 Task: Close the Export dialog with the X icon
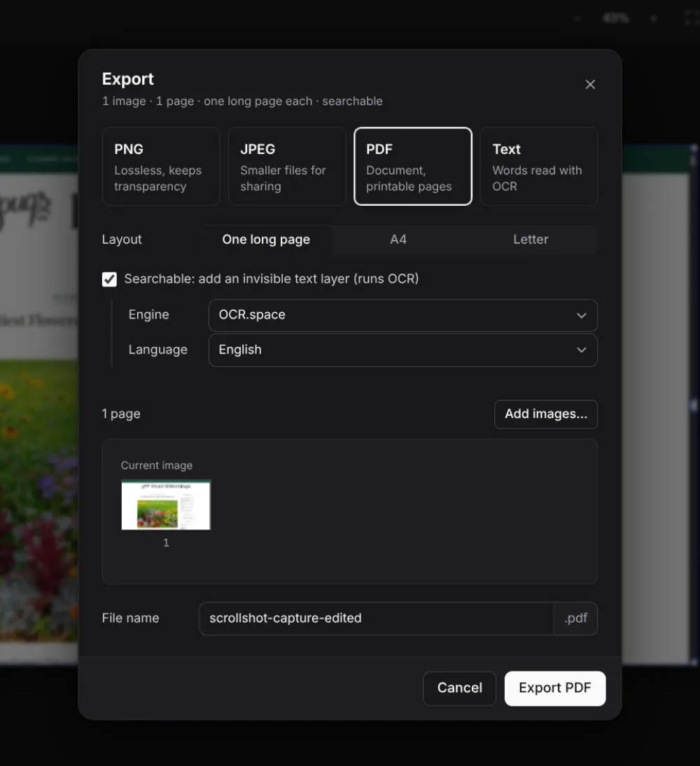(590, 85)
